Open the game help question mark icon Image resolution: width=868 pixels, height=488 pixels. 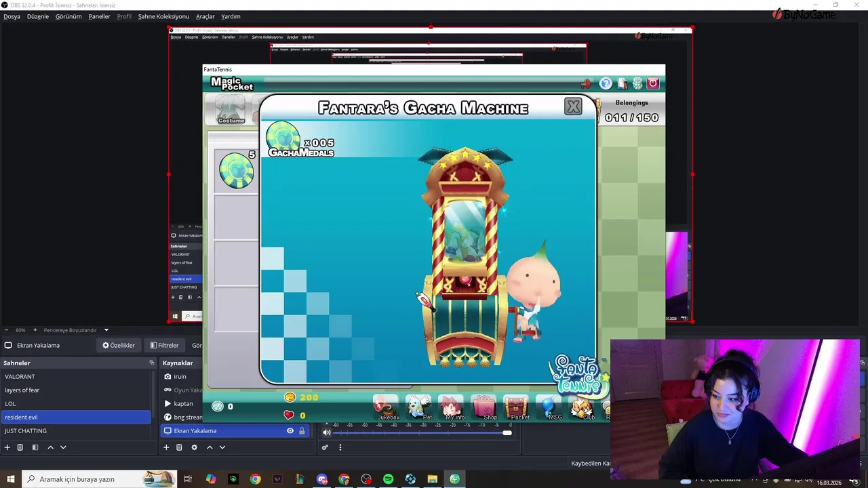click(x=606, y=83)
